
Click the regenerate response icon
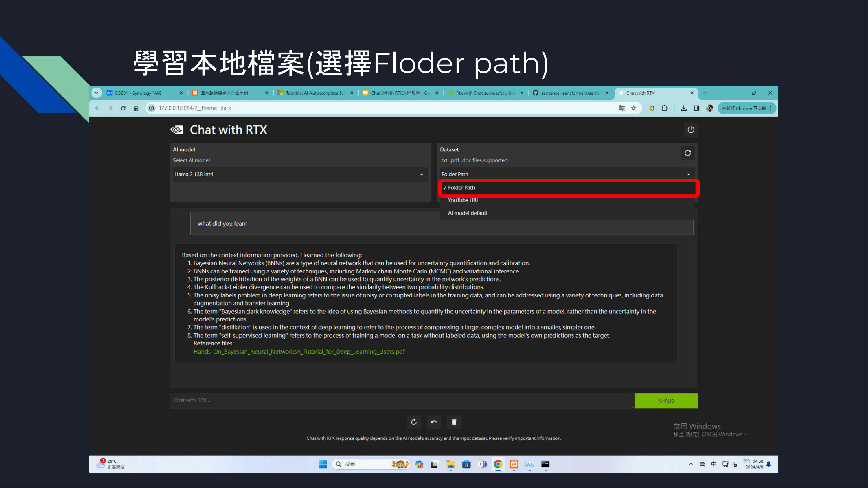coord(414,422)
